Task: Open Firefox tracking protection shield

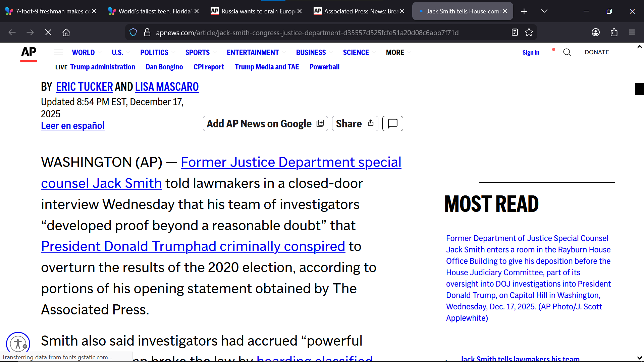Action: click(x=133, y=33)
